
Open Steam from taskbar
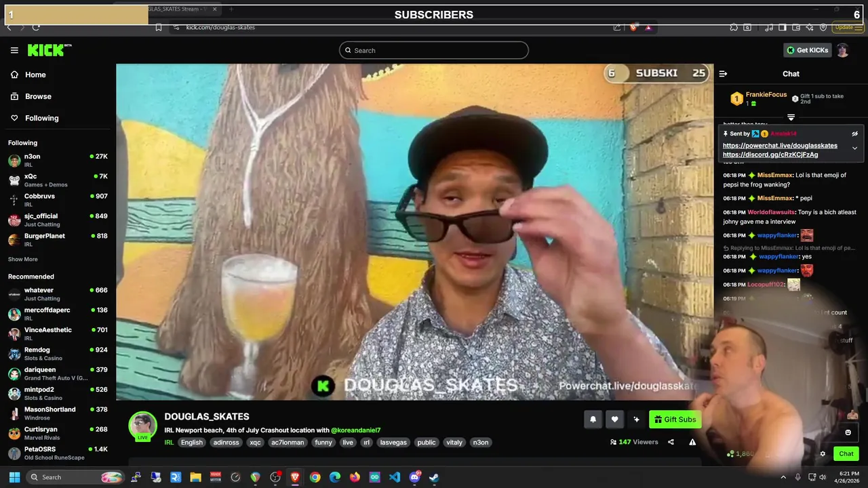tap(434, 477)
